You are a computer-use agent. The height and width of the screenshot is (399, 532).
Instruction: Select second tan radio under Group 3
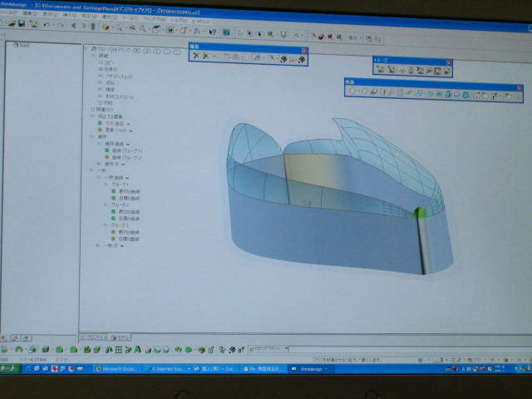coord(114,239)
